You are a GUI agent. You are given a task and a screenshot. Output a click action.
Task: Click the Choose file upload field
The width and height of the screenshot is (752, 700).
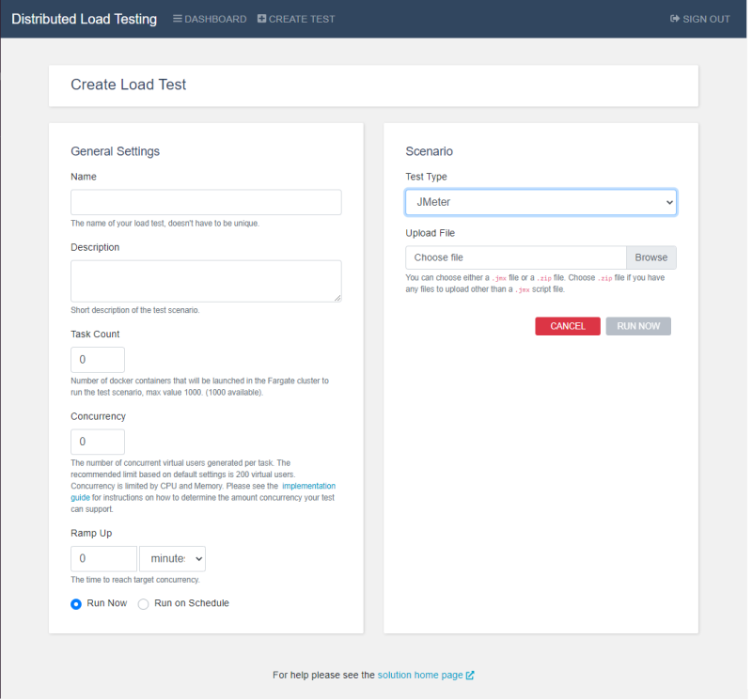[x=516, y=258]
